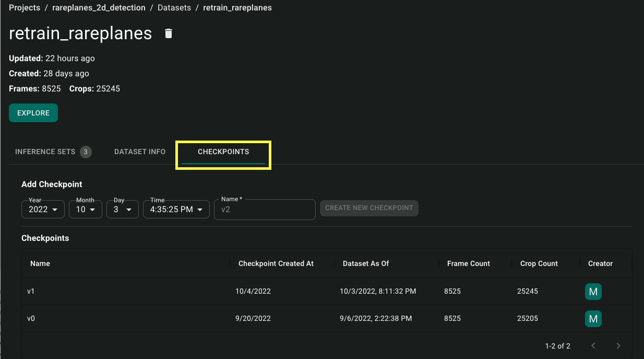Click the trash icon beside retrain_rareplanes title
Viewport: 644px width, 359px height.
(168, 33)
